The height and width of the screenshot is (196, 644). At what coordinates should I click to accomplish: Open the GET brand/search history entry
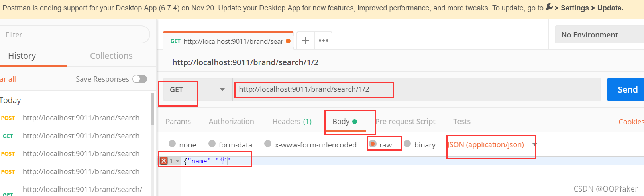(76, 136)
